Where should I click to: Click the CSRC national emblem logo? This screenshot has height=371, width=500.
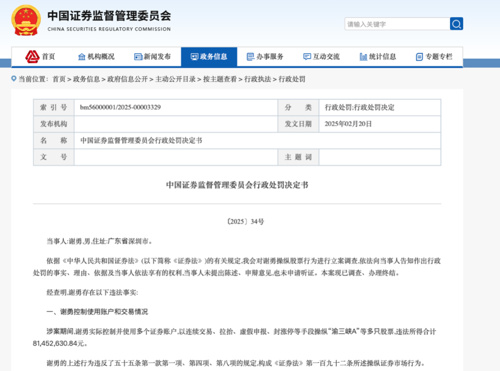click(x=26, y=20)
